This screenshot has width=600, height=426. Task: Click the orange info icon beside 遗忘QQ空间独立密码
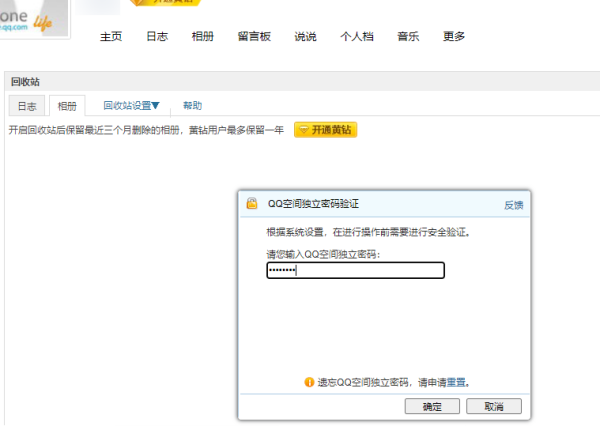(309, 382)
